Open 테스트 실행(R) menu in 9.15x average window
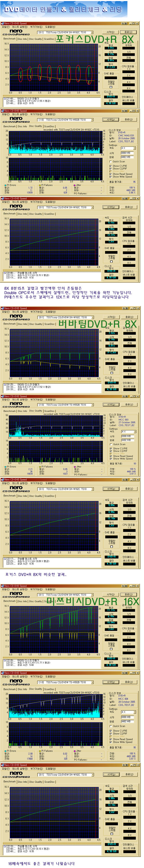Screen dimensions: 144x868 click(20, 202)
